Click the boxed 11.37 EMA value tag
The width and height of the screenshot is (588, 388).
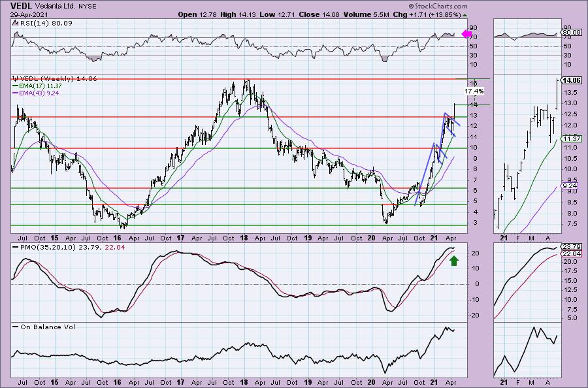coord(571,138)
